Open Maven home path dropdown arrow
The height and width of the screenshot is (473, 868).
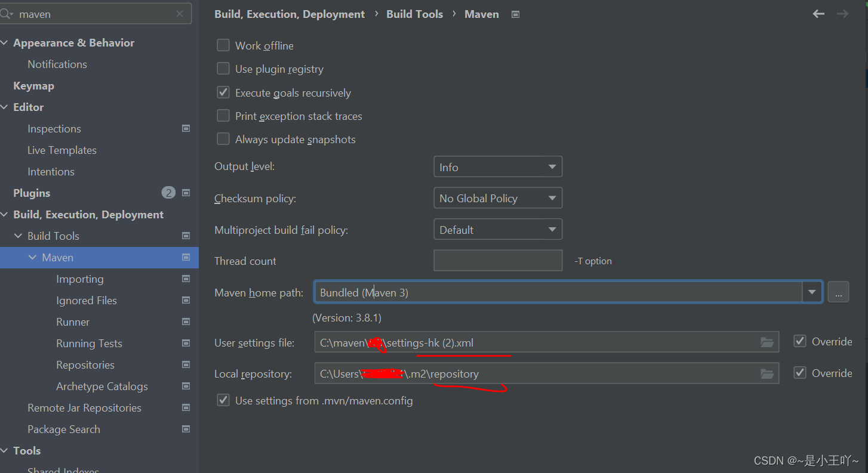point(812,292)
